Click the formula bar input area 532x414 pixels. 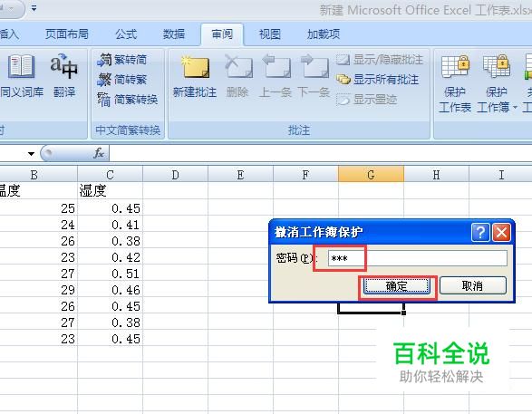pyautogui.click(x=321, y=153)
